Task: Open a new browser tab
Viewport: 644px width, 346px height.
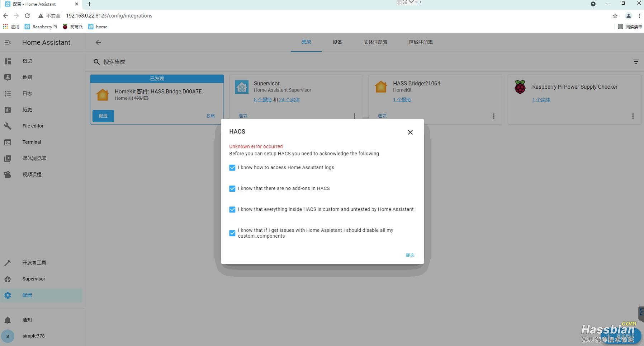Action: click(89, 4)
